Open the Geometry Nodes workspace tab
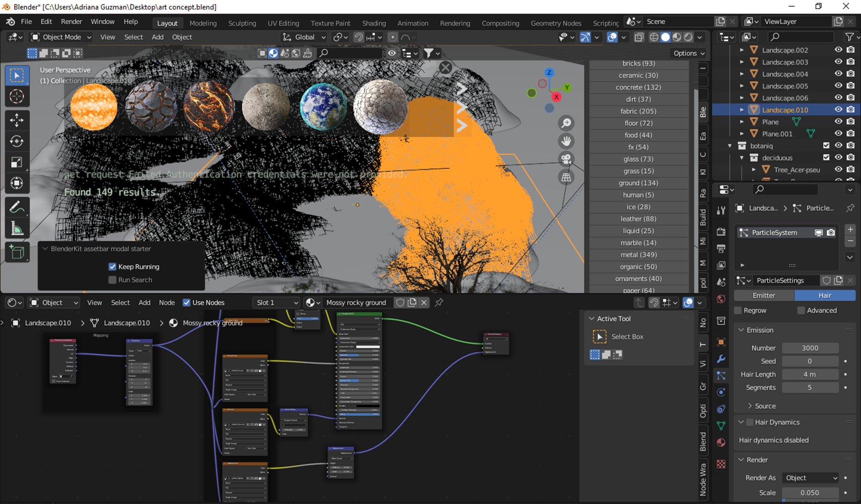This screenshot has height=504, width=861. 556,23
